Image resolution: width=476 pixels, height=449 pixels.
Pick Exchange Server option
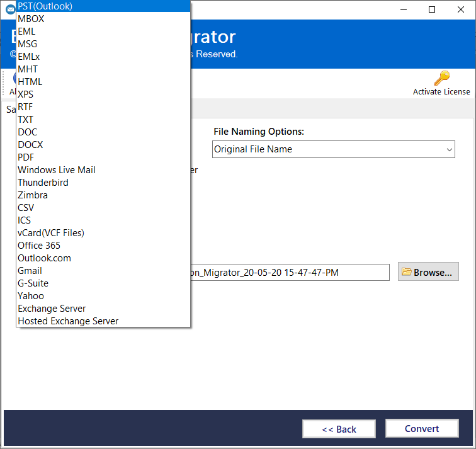(103, 309)
